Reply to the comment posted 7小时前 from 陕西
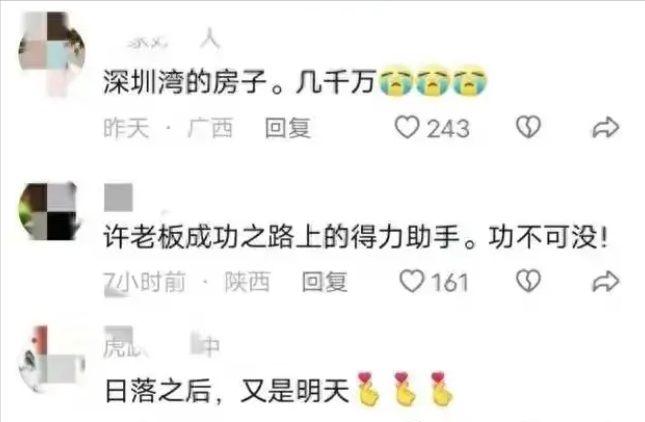The height and width of the screenshot is (422, 645). [x=325, y=282]
